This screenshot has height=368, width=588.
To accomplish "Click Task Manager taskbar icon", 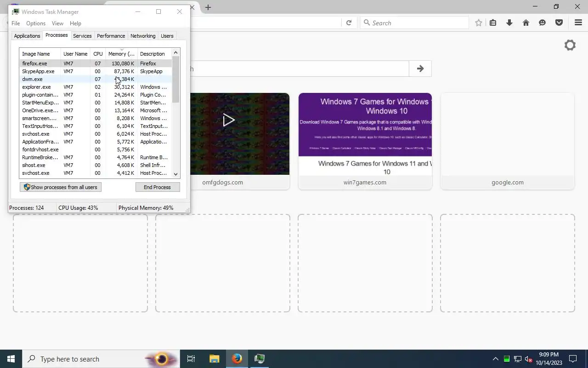I will point(260,359).
